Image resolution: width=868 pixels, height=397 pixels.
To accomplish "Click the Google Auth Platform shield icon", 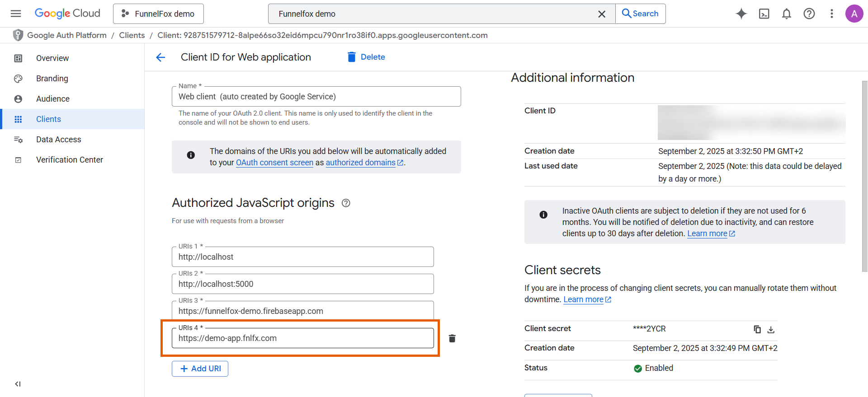I will (x=18, y=35).
